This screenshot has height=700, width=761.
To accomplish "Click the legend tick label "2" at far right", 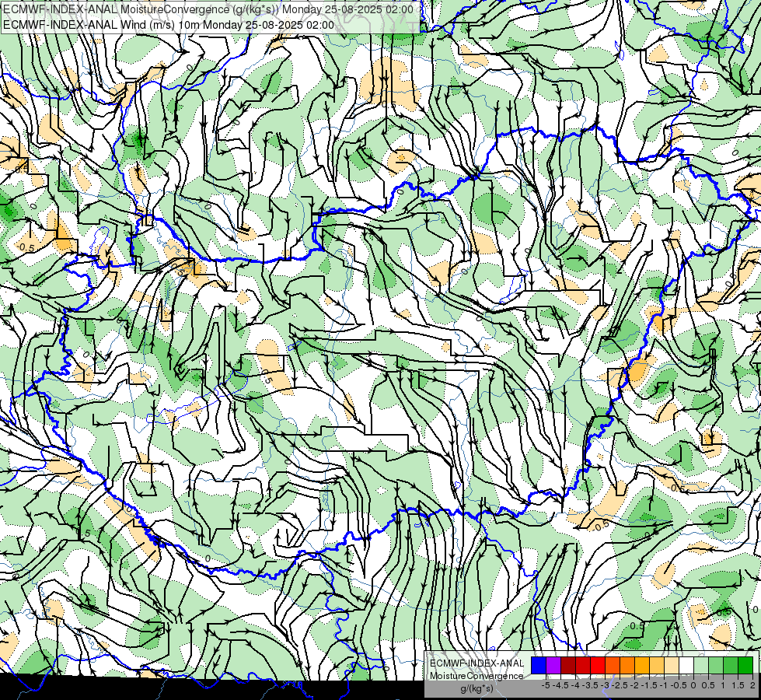I will coord(752,685).
